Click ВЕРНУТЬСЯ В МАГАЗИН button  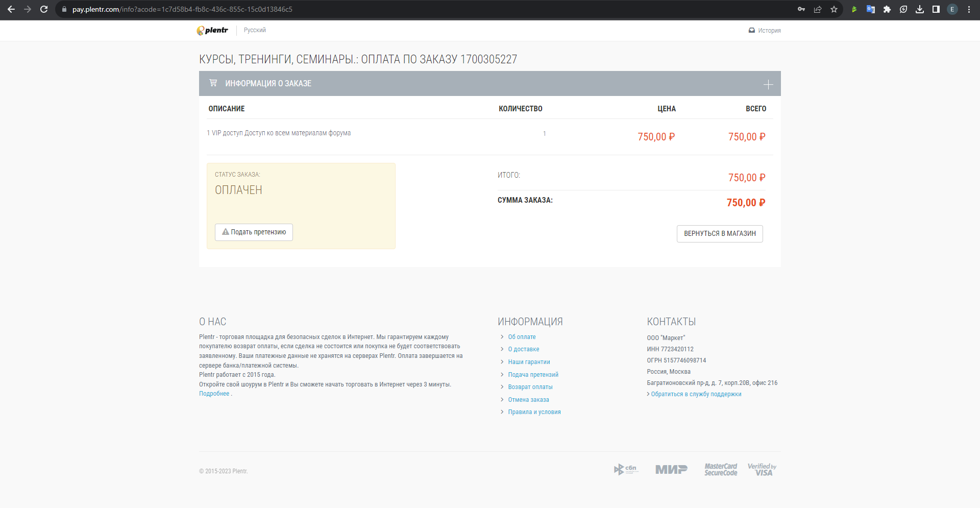tap(720, 233)
